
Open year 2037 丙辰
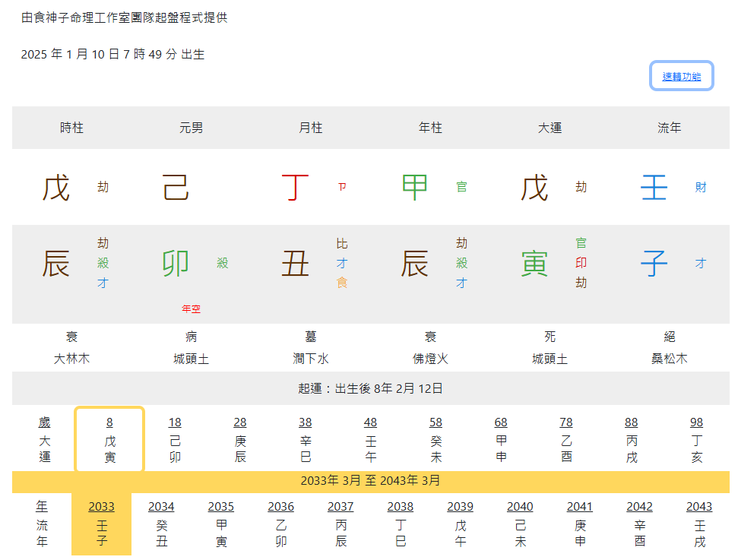[340, 524]
